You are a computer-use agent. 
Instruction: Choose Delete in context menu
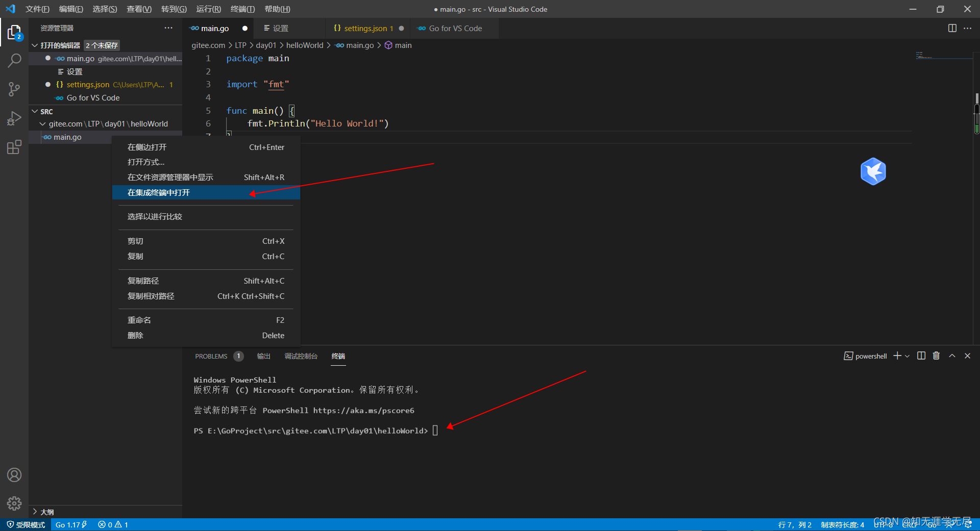(x=206, y=336)
